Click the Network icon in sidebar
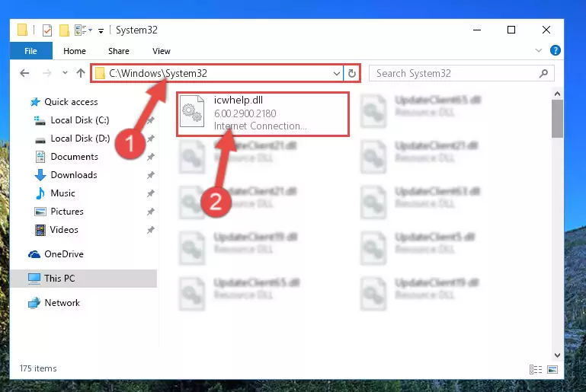The height and width of the screenshot is (392, 586). coord(34,303)
